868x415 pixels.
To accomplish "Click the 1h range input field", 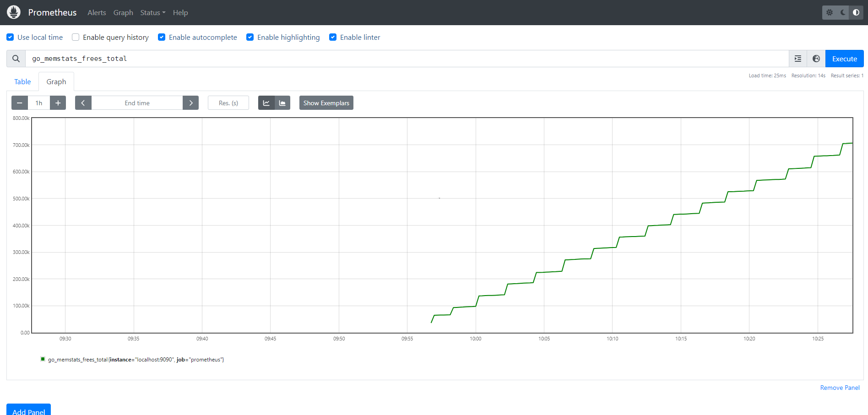I will (39, 103).
